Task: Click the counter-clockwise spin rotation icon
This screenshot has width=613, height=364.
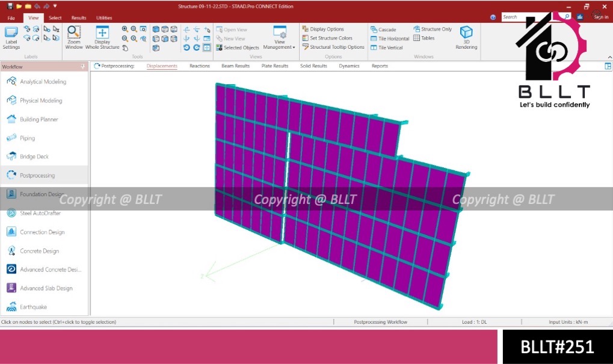Action: (x=186, y=48)
